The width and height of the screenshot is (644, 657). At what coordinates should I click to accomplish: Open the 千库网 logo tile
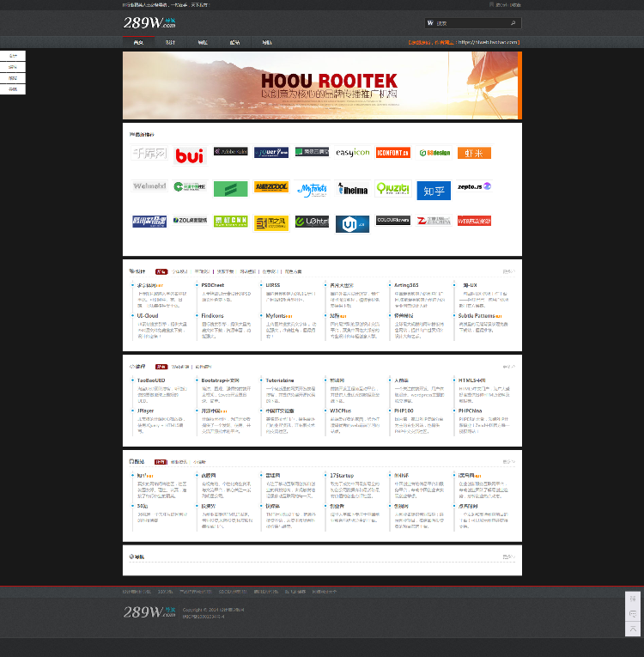pos(149,153)
